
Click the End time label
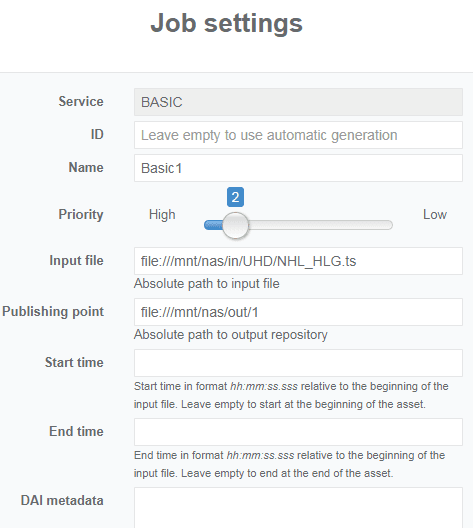pyautogui.click(x=76, y=431)
